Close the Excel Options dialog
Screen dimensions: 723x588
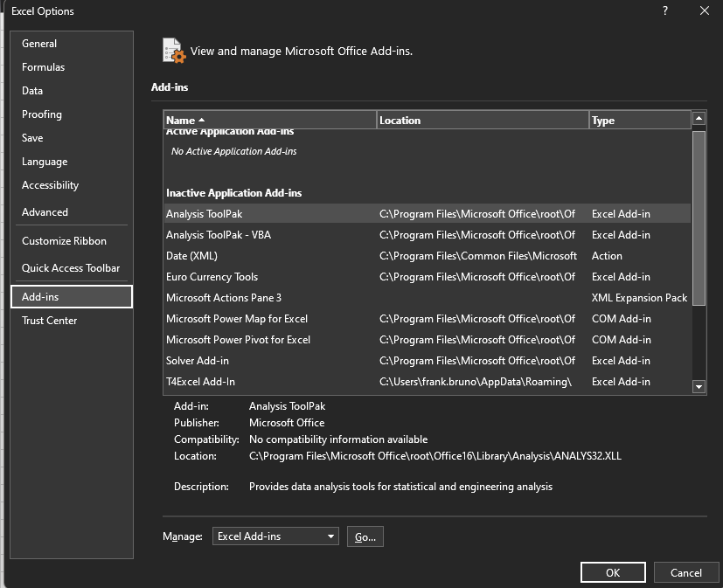[x=704, y=11]
